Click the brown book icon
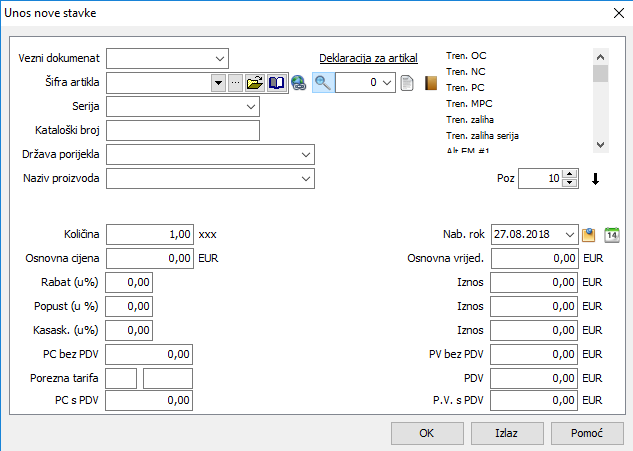633x451 pixels. click(x=432, y=83)
